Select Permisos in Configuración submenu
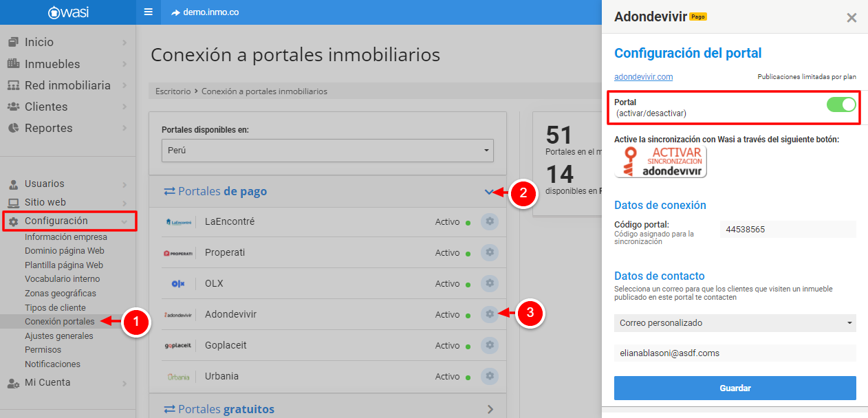Image resolution: width=868 pixels, height=418 pixels. tap(43, 350)
